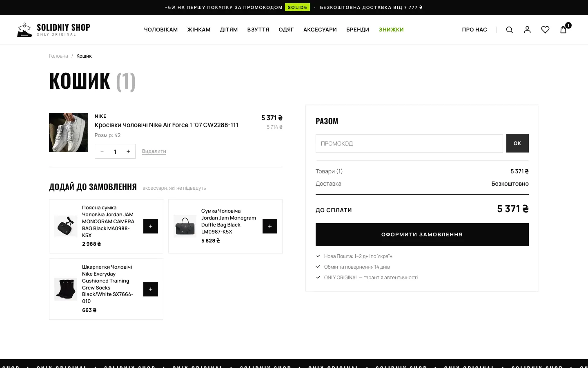Open the ВЗУТТЯ menu
Viewport: 588px width, 368px height.
pyautogui.click(x=258, y=30)
